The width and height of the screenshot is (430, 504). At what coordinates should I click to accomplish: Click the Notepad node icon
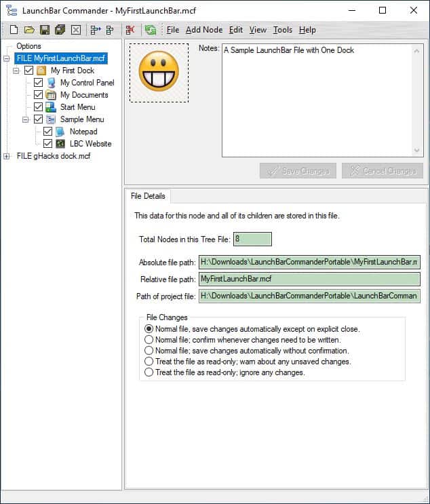click(60, 132)
